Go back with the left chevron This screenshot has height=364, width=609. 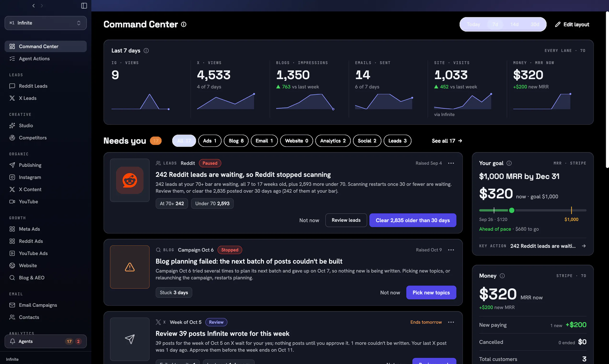34,6
